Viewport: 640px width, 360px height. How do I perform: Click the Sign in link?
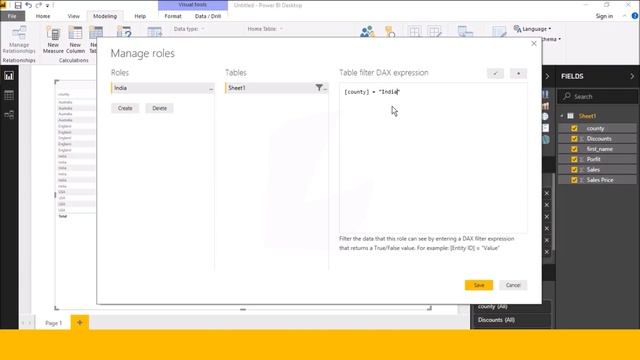coord(604,16)
